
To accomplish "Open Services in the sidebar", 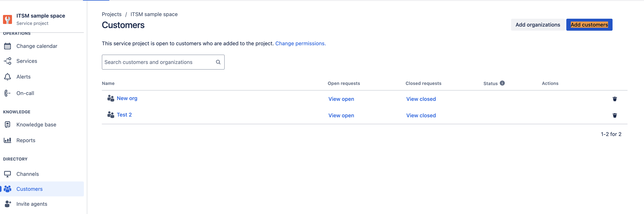I will coord(27,61).
